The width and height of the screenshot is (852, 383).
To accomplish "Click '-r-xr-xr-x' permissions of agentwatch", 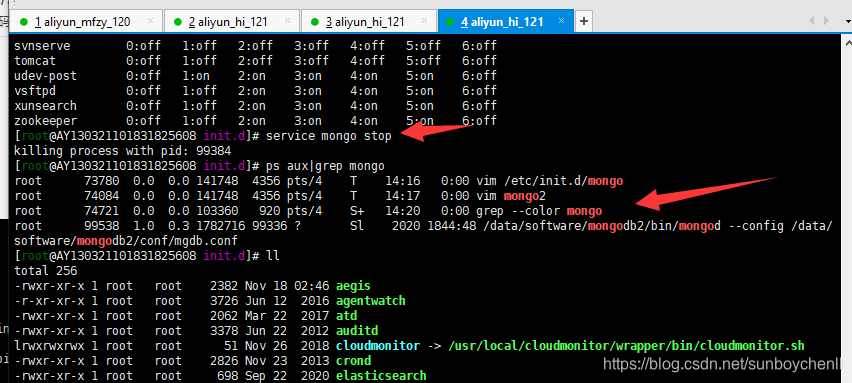I will pos(49,300).
